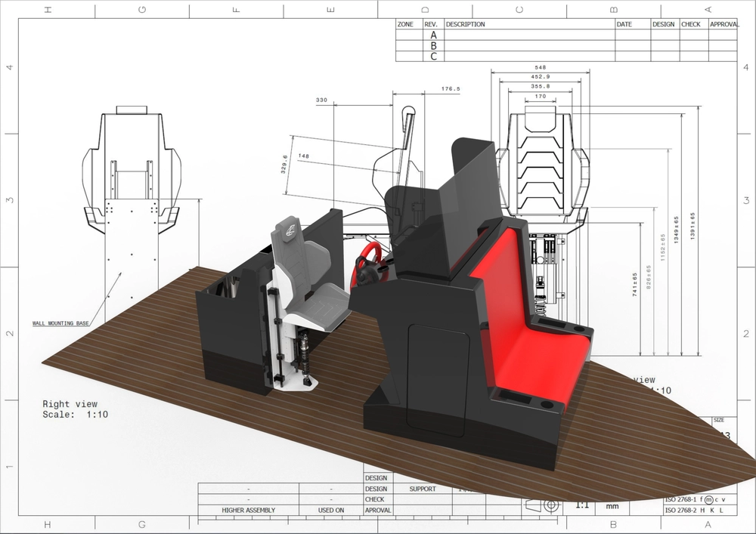Click the HIGHER ASSEMBLY cell in title block
Image resolution: width=756 pixels, height=534 pixels.
(248, 510)
